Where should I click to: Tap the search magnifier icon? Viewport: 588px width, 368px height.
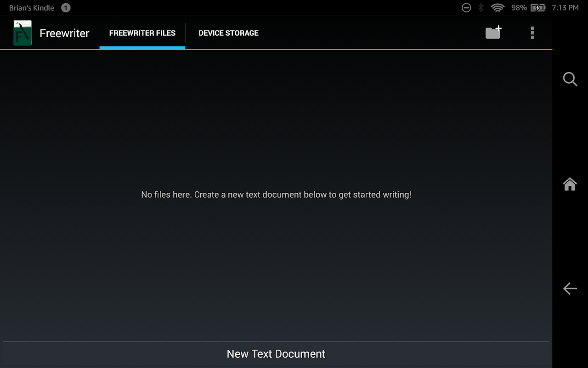tap(570, 79)
